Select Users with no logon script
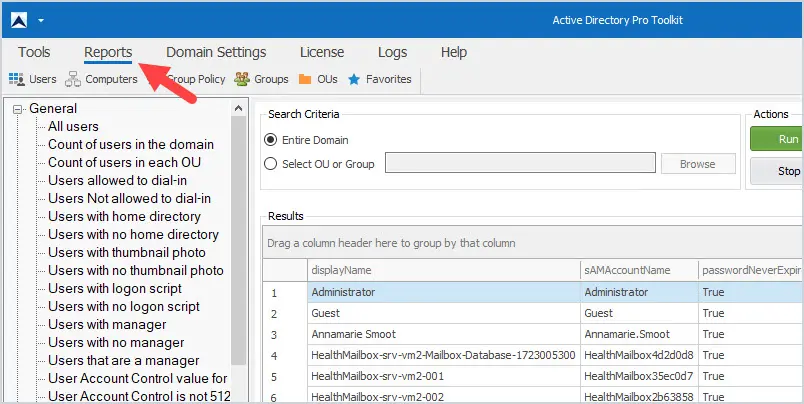Screen dimensions: 804x404 (x=124, y=307)
